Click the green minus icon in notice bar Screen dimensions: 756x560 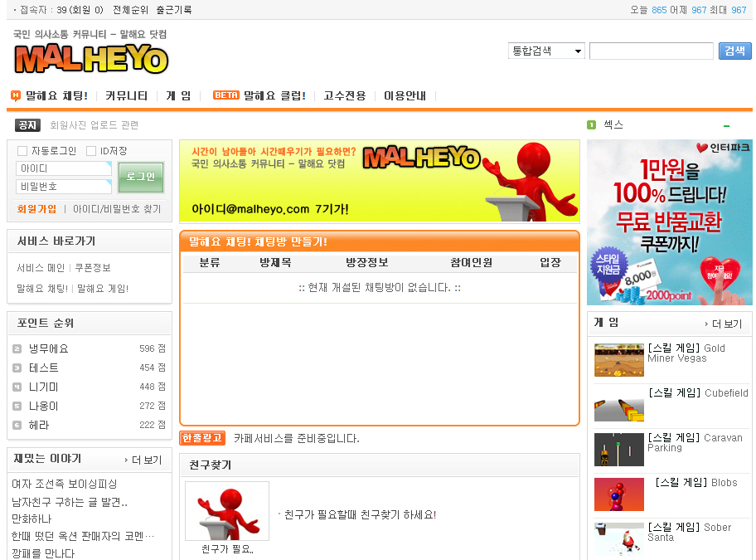[x=726, y=126]
